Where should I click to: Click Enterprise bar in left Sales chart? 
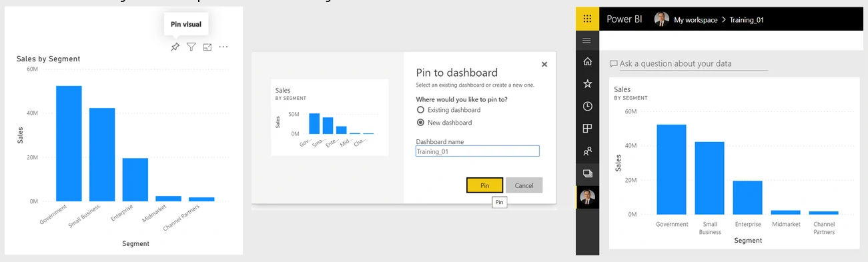pos(135,179)
